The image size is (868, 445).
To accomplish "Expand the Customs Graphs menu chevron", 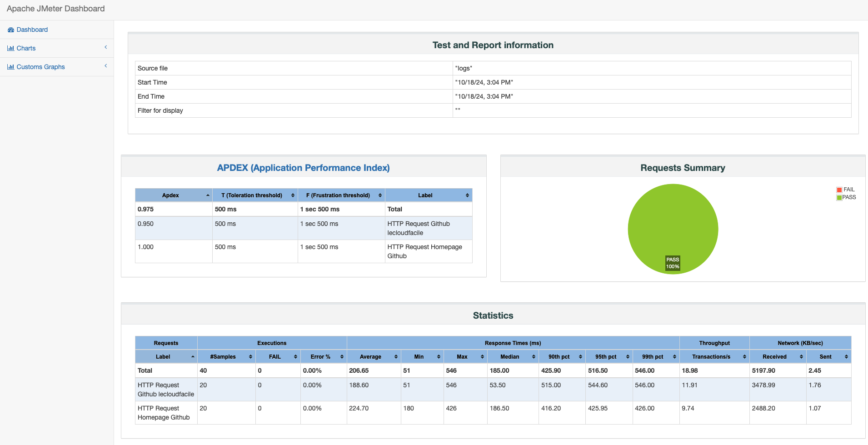I will (x=106, y=66).
